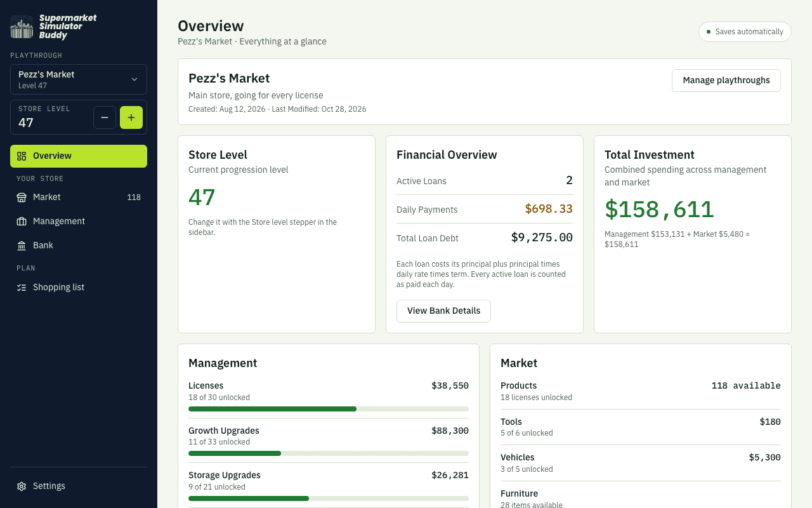Select Shopping list under Plan
This screenshot has width=812, height=508.
click(79, 288)
